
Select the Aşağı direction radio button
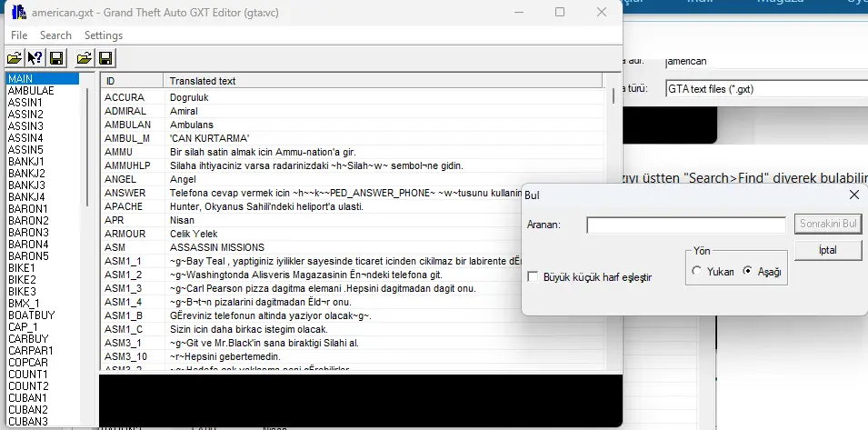coord(748,271)
